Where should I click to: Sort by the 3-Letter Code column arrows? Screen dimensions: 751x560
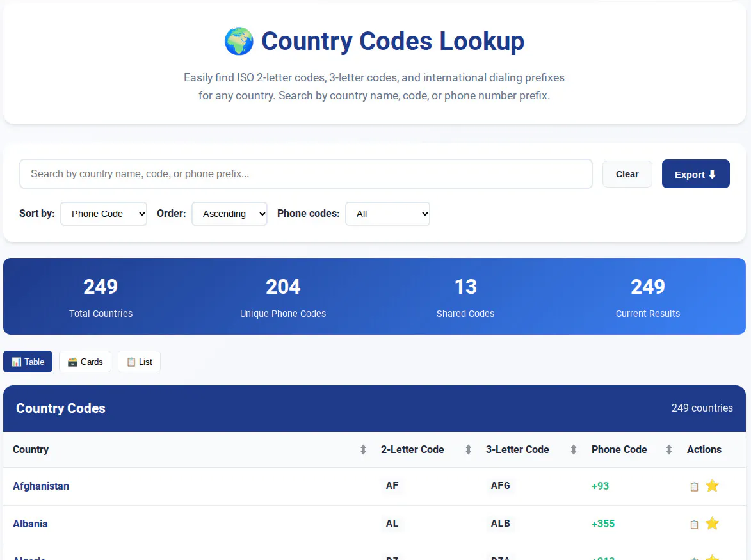coord(573,449)
